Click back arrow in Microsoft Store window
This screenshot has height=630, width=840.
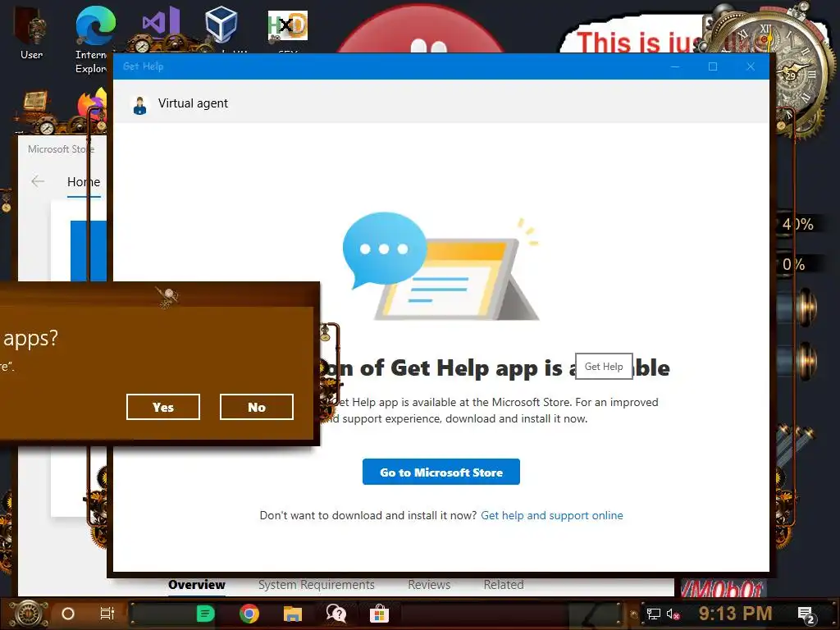(38, 181)
